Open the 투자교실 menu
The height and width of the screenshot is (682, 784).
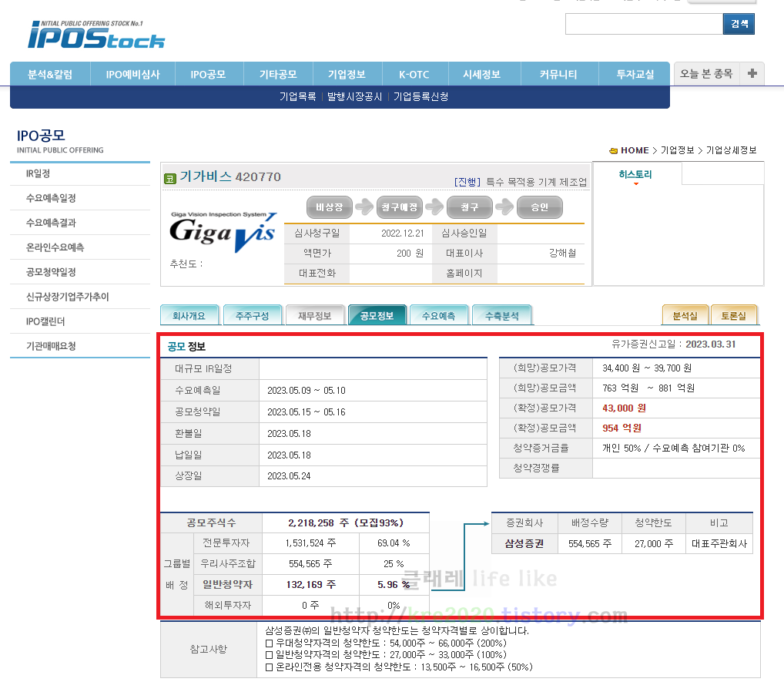point(635,74)
